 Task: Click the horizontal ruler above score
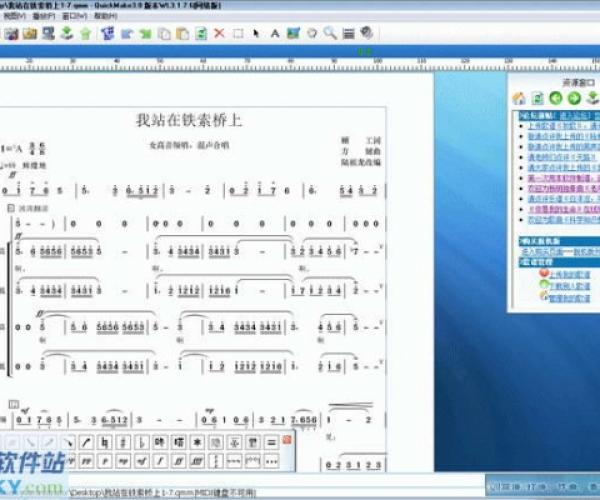(x=300, y=65)
